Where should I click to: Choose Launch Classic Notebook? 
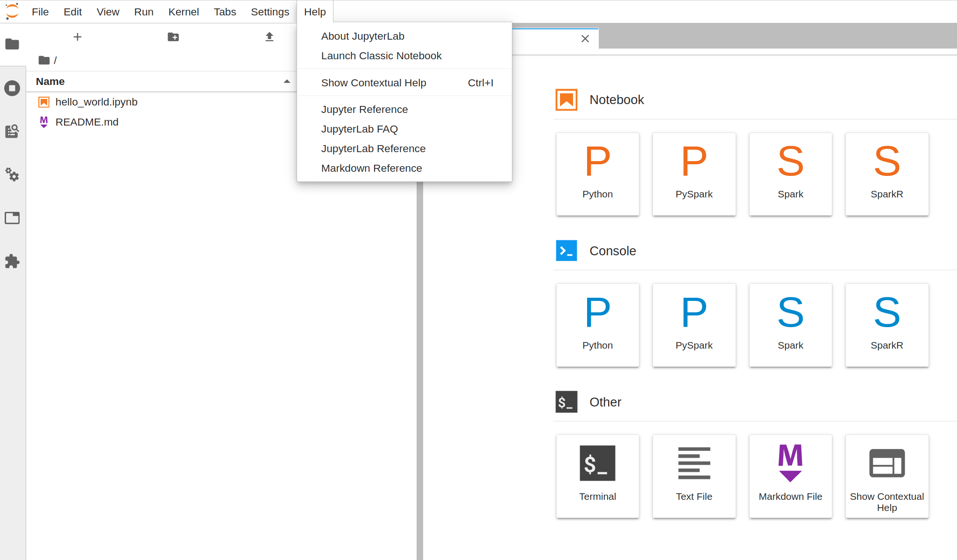pos(404,56)
